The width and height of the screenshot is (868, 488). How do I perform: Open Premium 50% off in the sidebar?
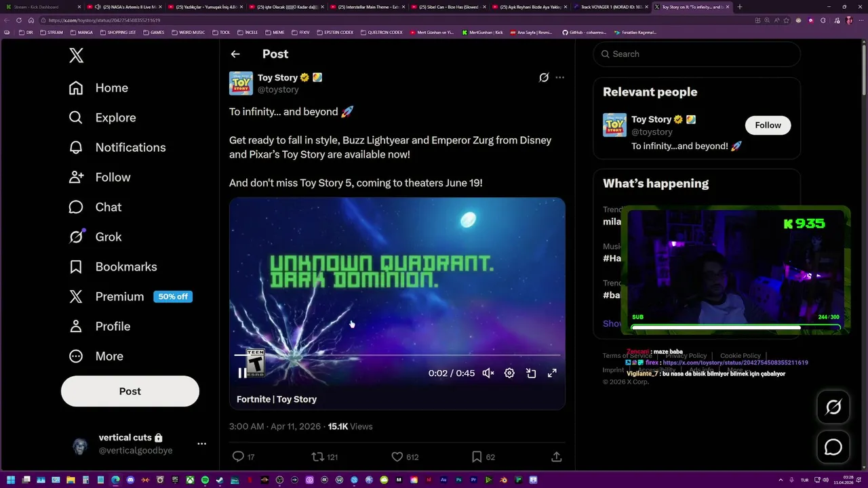[x=130, y=297]
